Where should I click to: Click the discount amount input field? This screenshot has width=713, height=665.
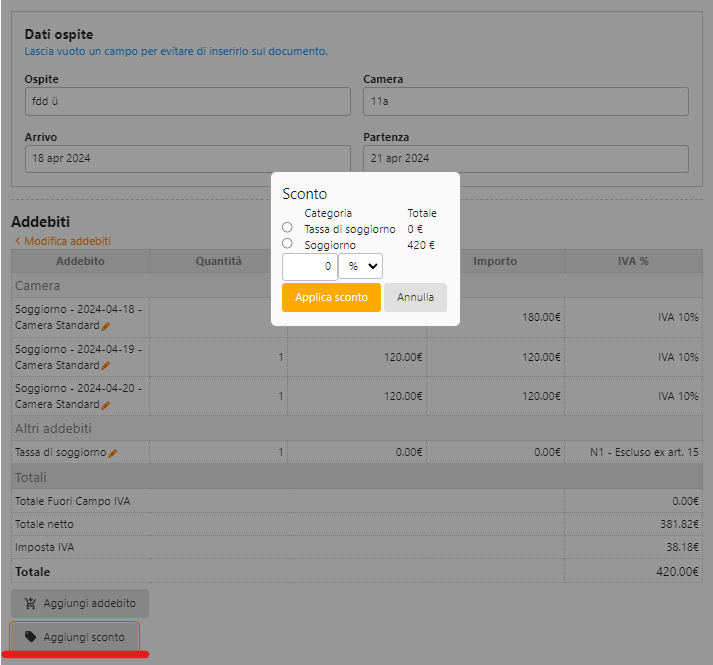[x=310, y=266]
